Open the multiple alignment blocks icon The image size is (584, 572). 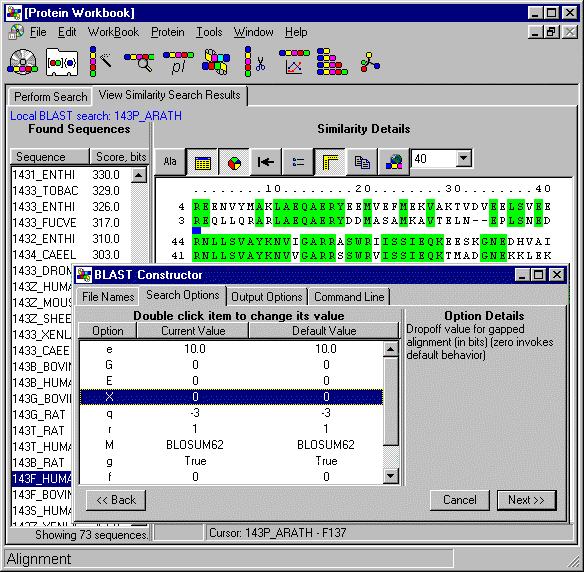click(332, 62)
